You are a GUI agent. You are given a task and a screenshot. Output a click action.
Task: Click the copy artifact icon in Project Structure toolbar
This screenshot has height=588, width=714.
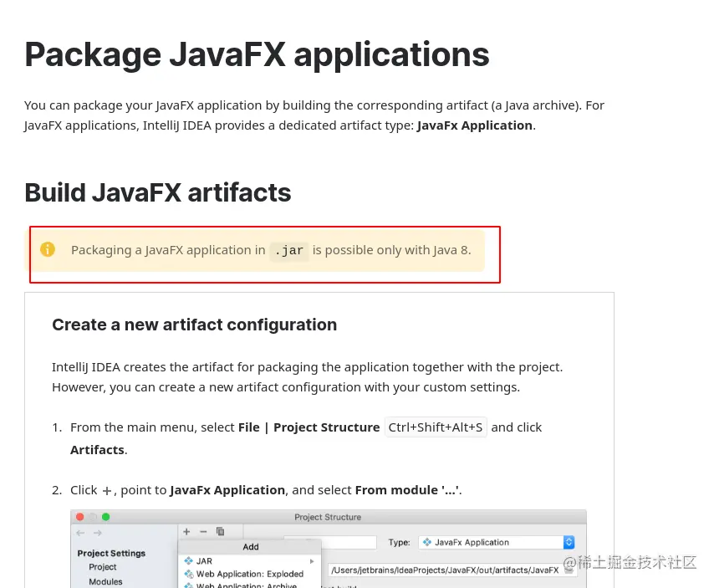point(221,531)
